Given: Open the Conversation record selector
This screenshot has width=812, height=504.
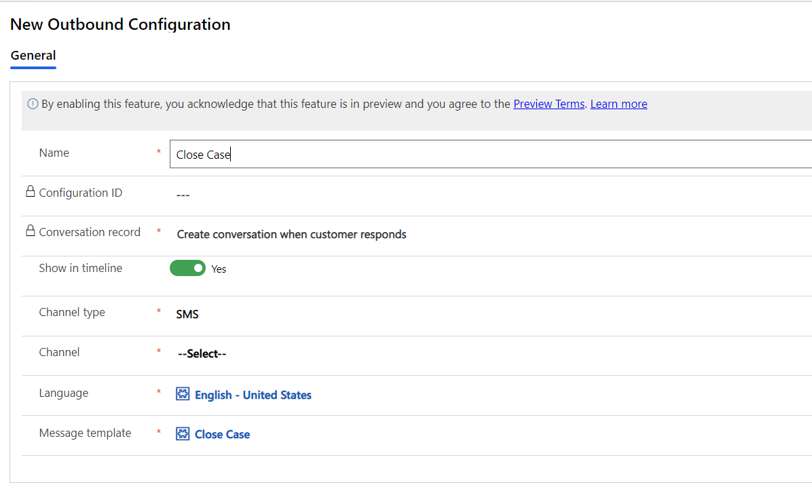Looking at the screenshot, I should pos(291,233).
